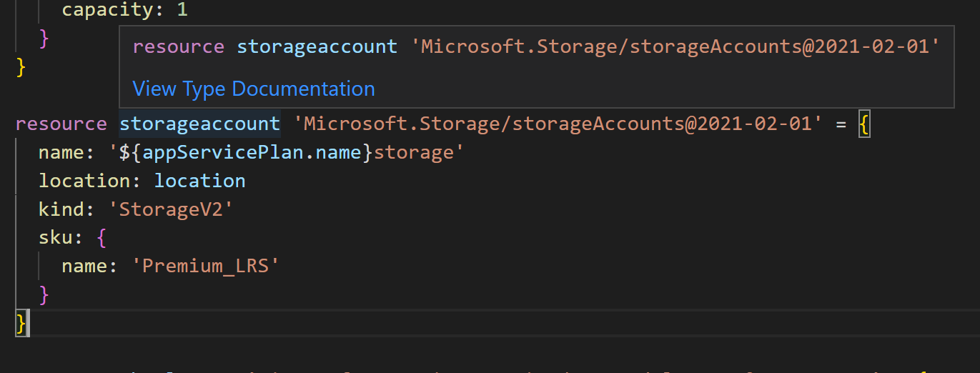Click the highlighted opening brace after equals sign
This screenshot has height=373, width=980.
(x=863, y=124)
